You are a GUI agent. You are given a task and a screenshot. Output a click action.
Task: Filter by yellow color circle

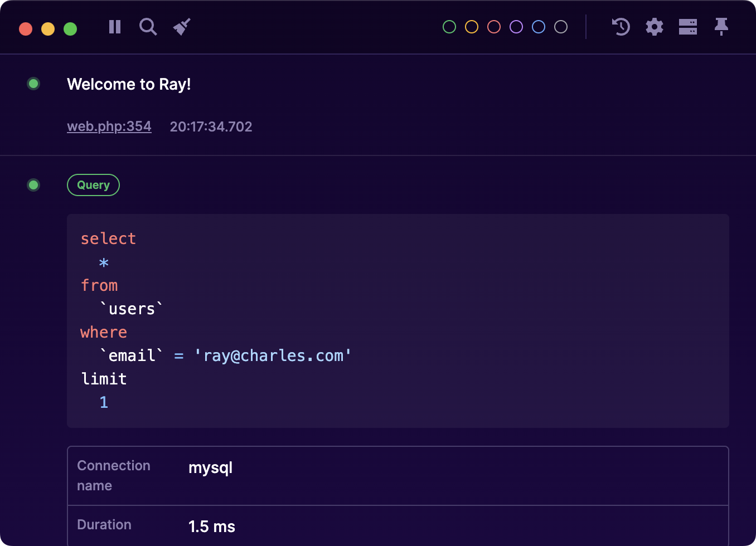coord(472,27)
